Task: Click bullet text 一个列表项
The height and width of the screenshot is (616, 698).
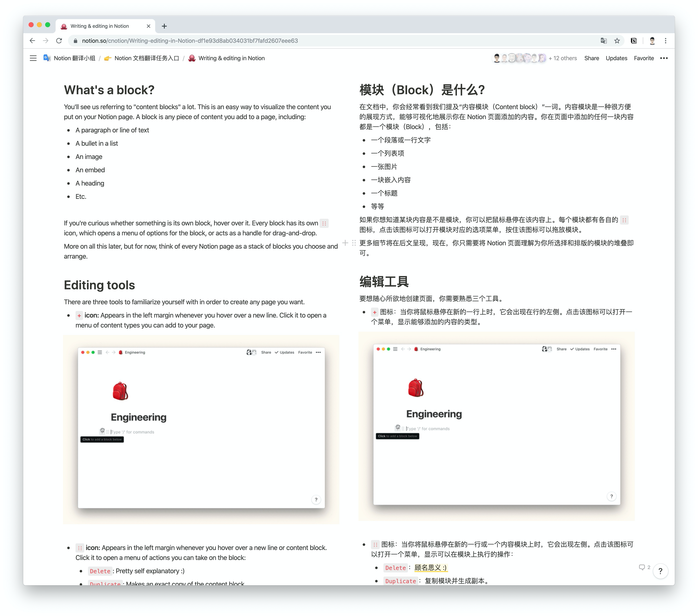Action: (x=388, y=153)
